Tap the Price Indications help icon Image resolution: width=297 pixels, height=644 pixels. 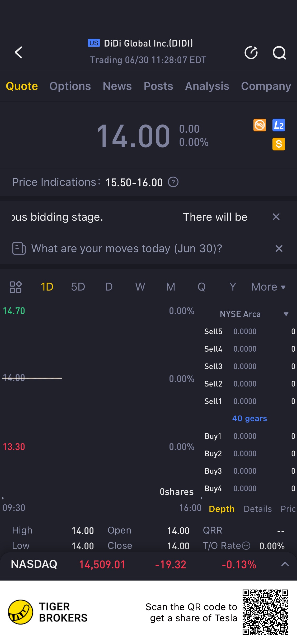click(173, 182)
